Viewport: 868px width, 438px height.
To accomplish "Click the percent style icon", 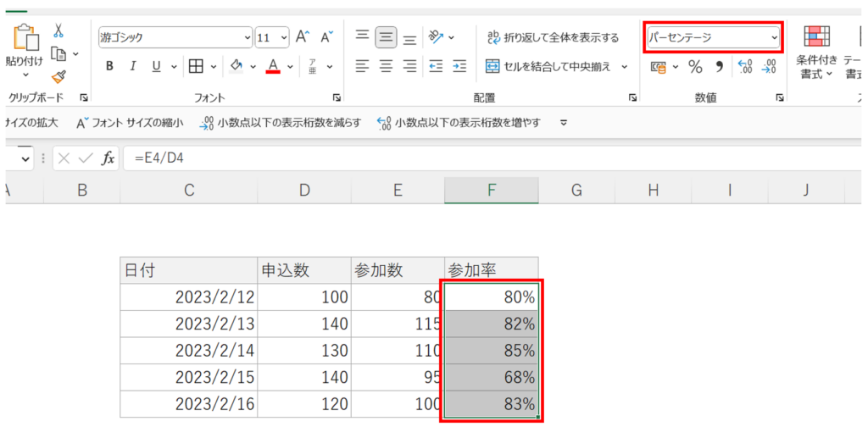I will 695,66.
